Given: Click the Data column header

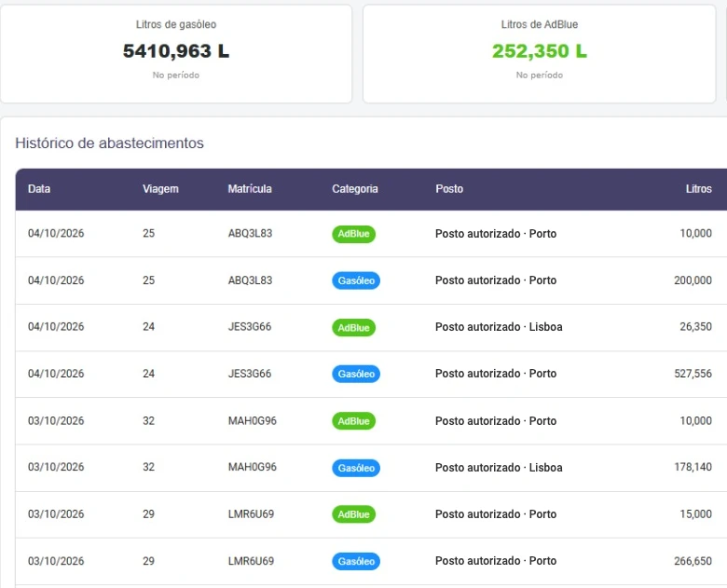Looking at the screenshot, I should point(39,189).
